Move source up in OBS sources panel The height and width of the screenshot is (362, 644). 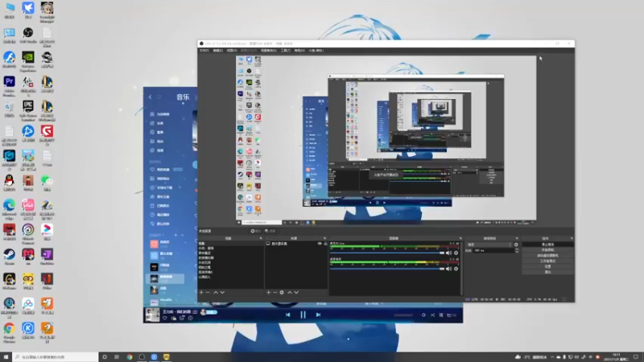click(x=290, y=292)
